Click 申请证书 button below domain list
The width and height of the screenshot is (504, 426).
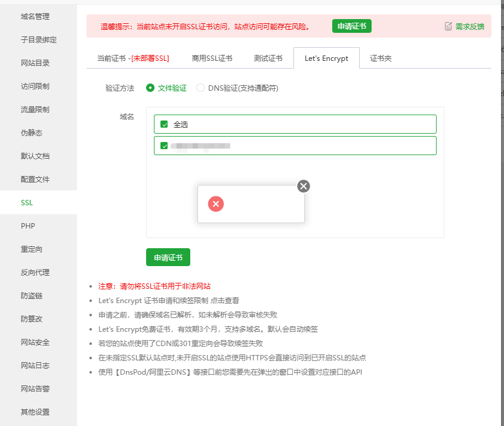[x=168, y=257]
